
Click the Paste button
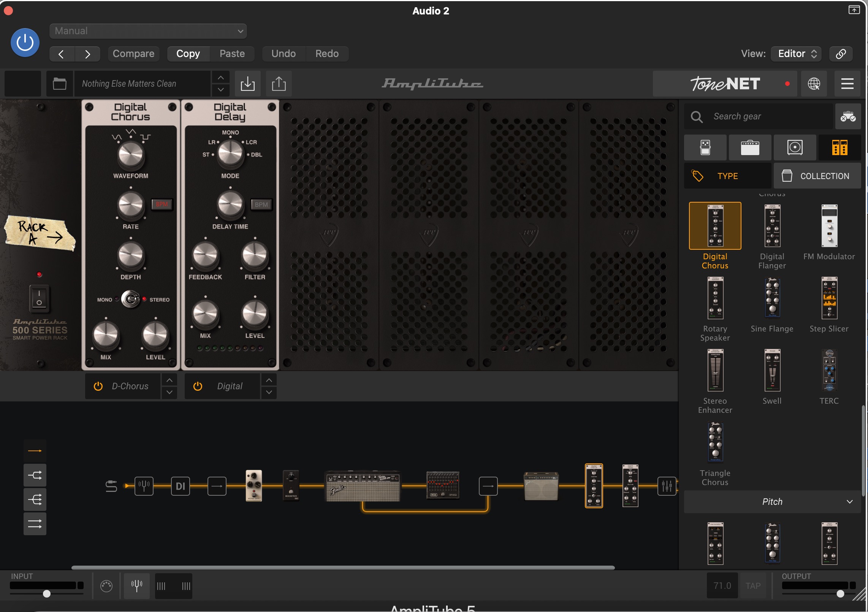coord(232,54)
